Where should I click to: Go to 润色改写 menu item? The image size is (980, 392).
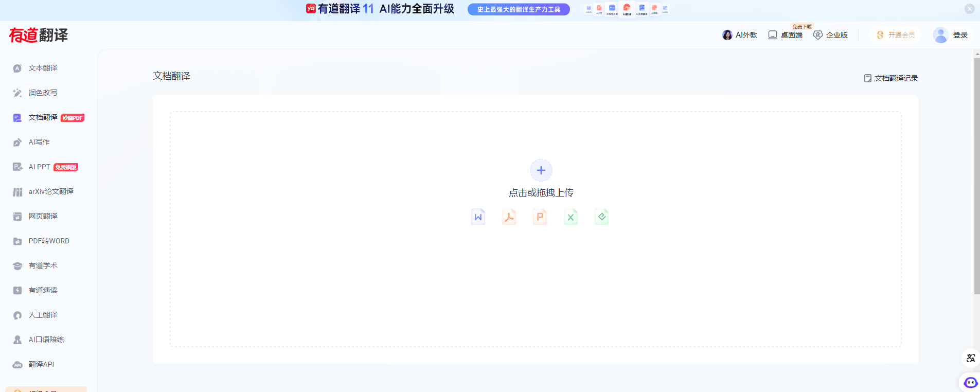(43, 93)
